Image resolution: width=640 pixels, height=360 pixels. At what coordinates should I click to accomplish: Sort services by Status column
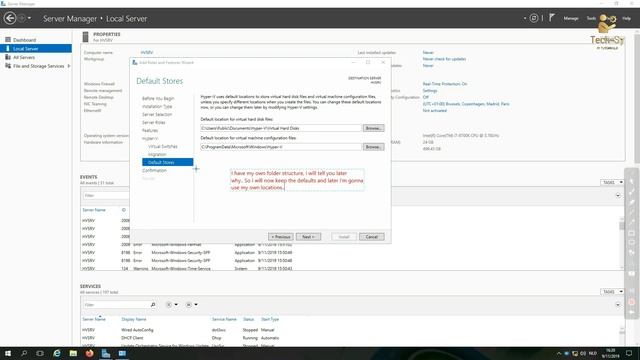coord(248,319)
